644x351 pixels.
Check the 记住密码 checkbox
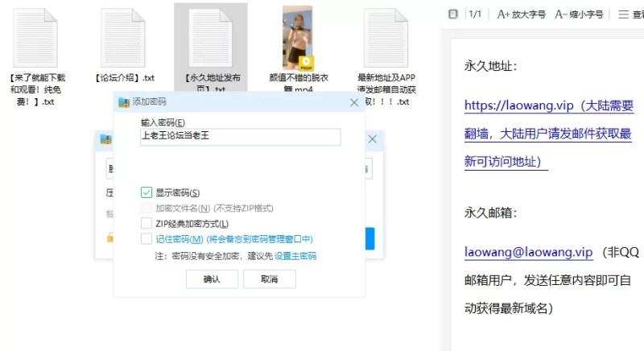147,238
